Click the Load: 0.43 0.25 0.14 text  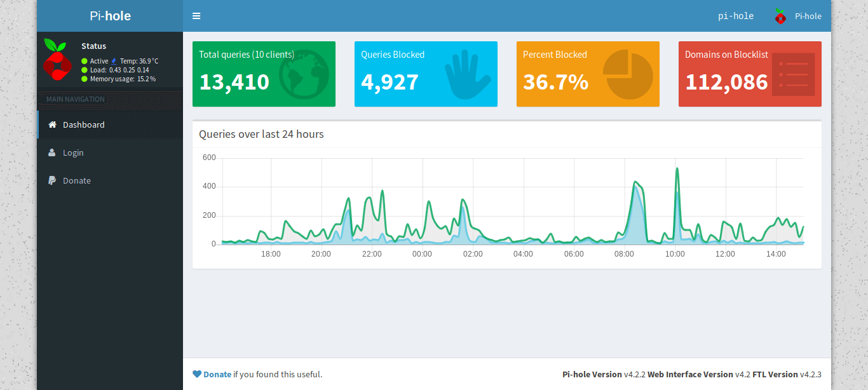(119, 70)
